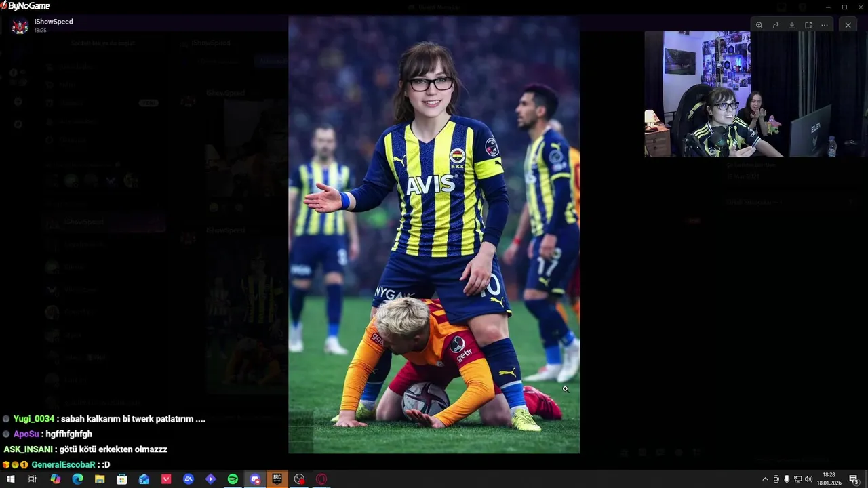Show hidden system tray icons
This screenshot has height=488, width=868.
coord(766,479)
